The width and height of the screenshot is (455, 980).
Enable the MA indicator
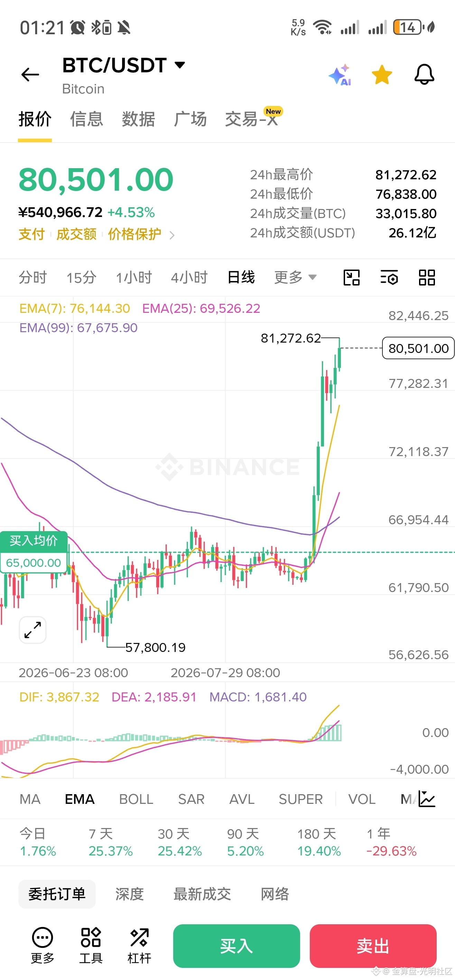coord(30,799)
